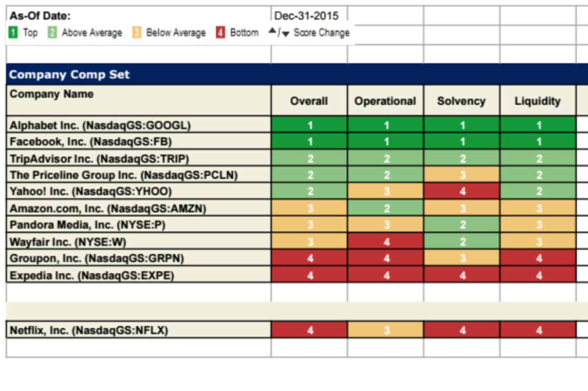
Task: Click Groupon's orange Solvency score 3
Action: click(x=462, y=258)
